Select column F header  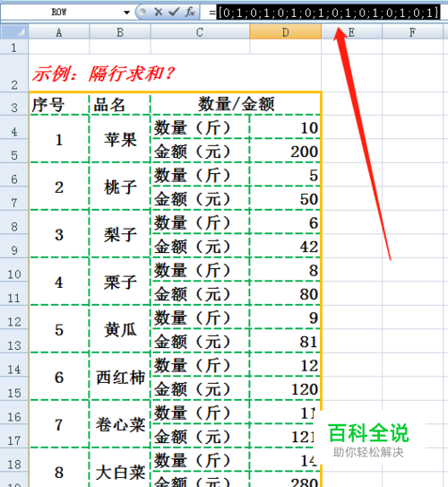[412, 32]
